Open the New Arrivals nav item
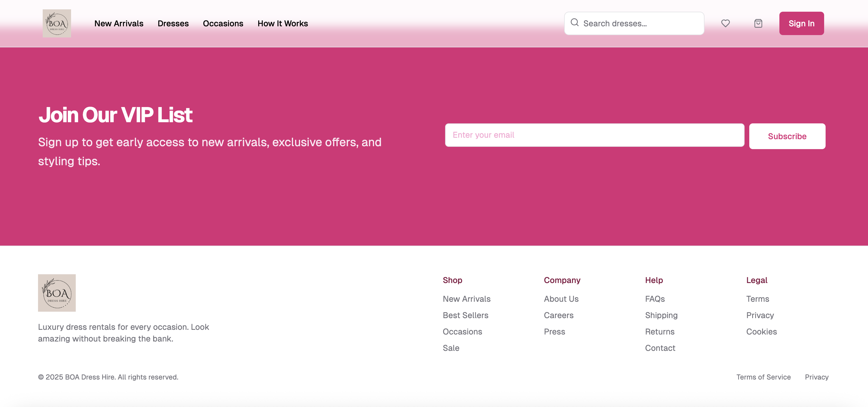This screenshot has height=407, width=868. point(119,23)
